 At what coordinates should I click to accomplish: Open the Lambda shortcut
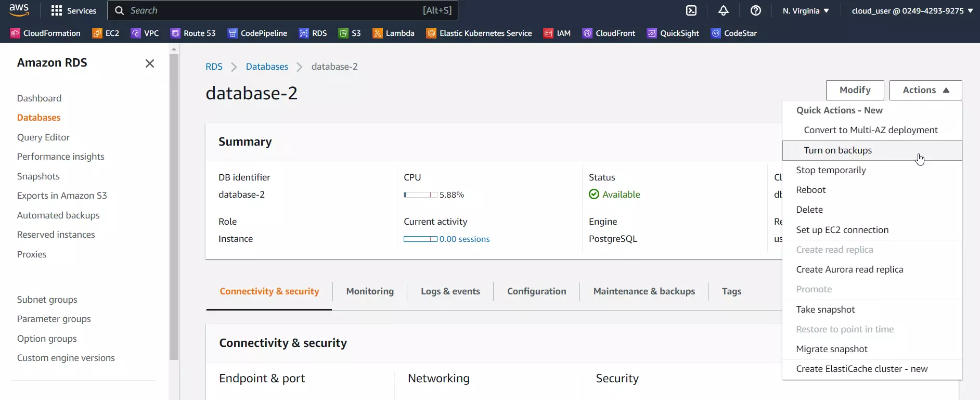coord(393,33)
